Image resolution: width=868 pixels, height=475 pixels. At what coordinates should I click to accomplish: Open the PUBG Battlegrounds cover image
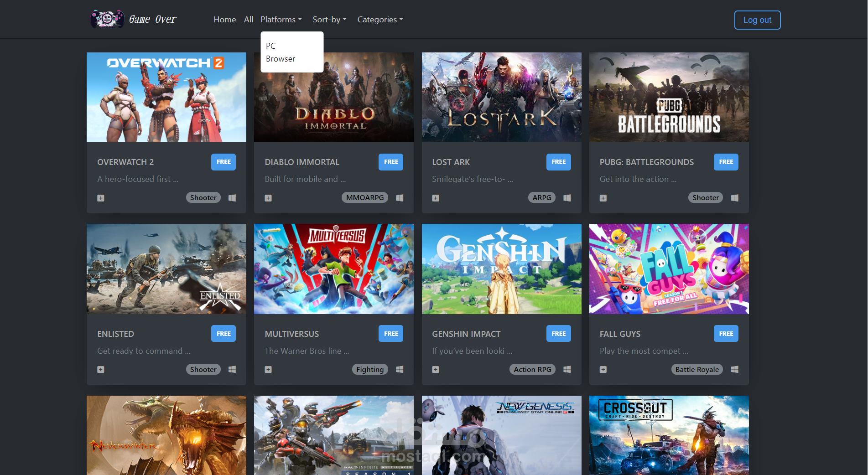click(669, 97)
